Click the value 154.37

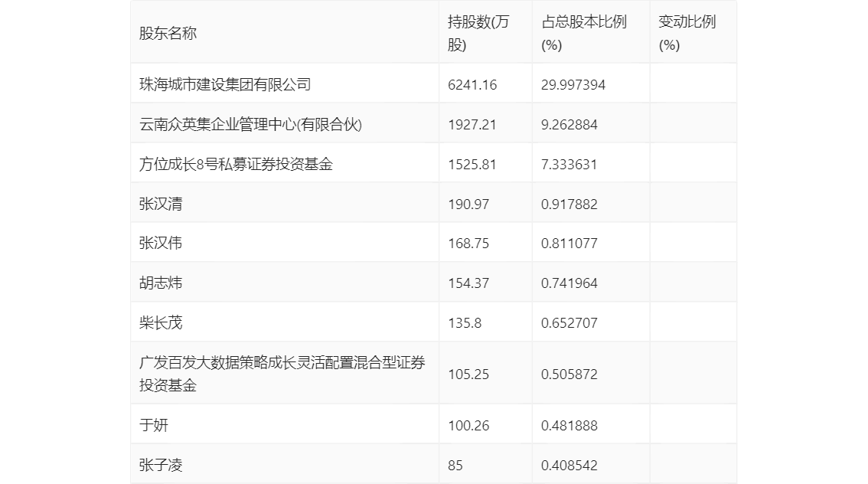pos(468,283)
